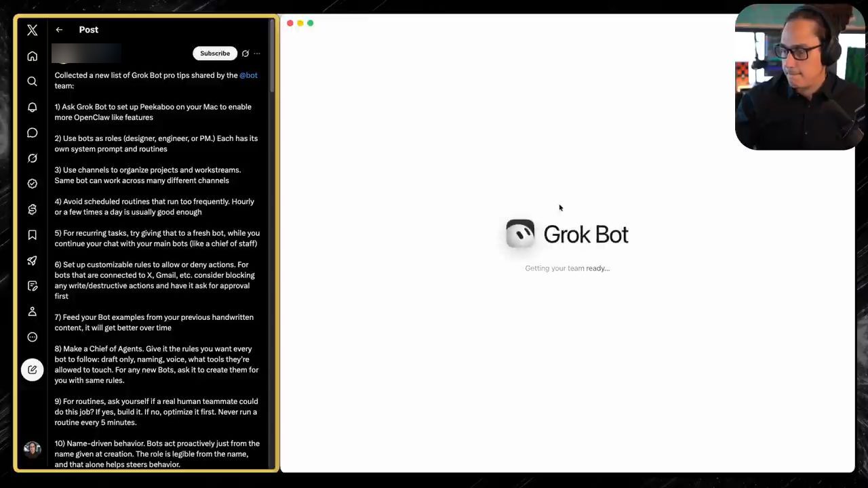Minimize the Grok Bot window with yellow button
This screenshot has width=868, height=488.
pos(300,23)
